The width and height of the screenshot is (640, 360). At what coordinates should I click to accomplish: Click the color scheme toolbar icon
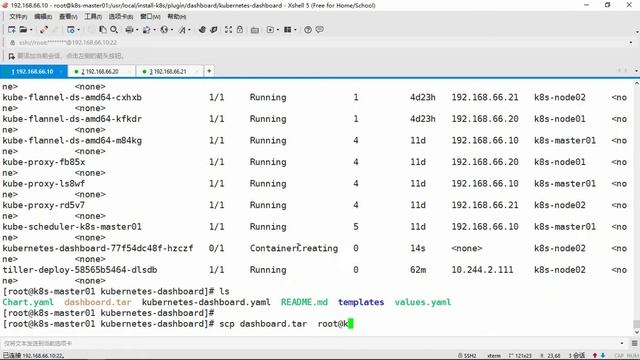pos(147,29)
